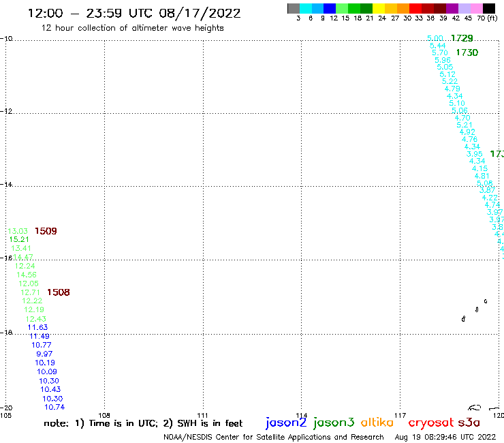Select the 5.44 wave height reading

pos(437,46)
